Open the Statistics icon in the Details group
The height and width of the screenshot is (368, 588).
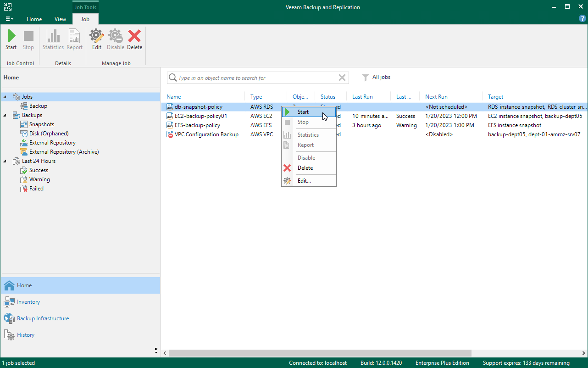(x=53, y=39)
